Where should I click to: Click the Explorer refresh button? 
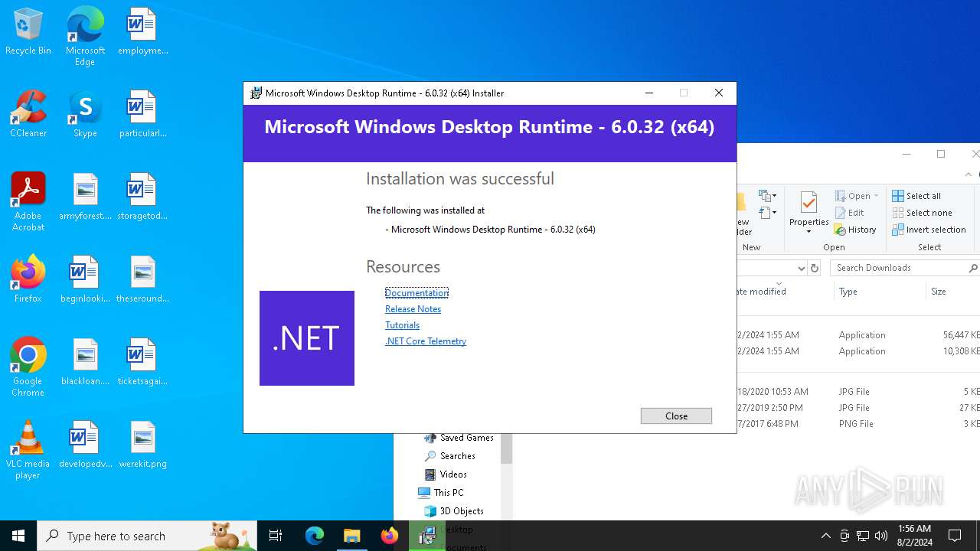tap(815, 268)
